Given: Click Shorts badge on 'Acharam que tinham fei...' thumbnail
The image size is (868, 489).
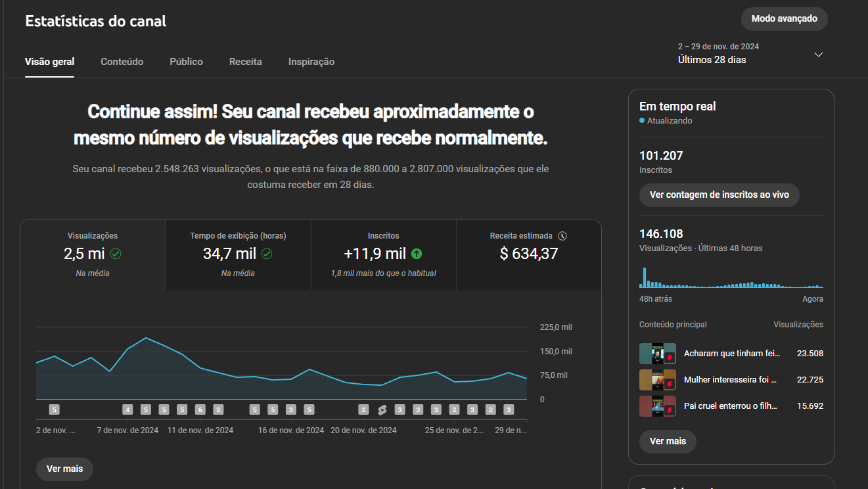Looking at the screenshot, I should click(x=670, y=358).
